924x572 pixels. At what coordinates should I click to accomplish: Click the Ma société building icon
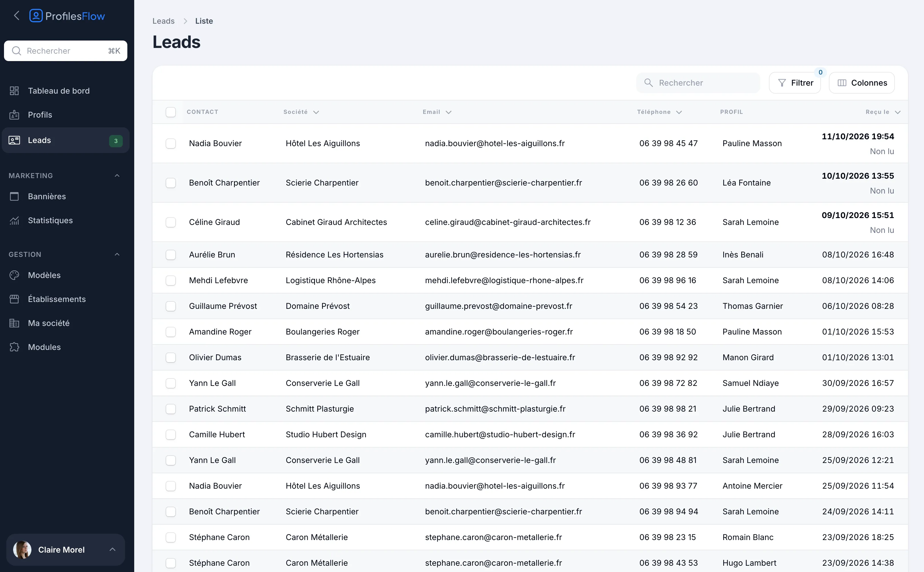(14, 323)
